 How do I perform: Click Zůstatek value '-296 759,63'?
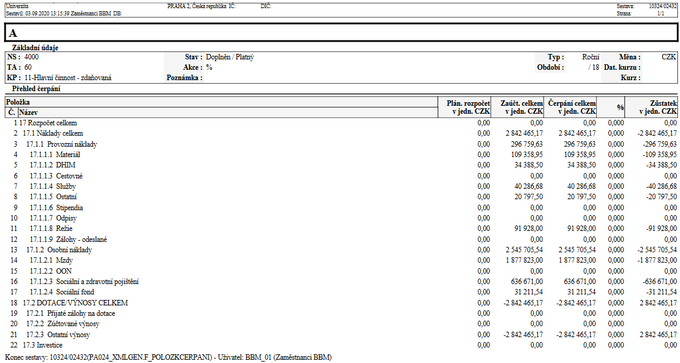[x=660, y=144]
